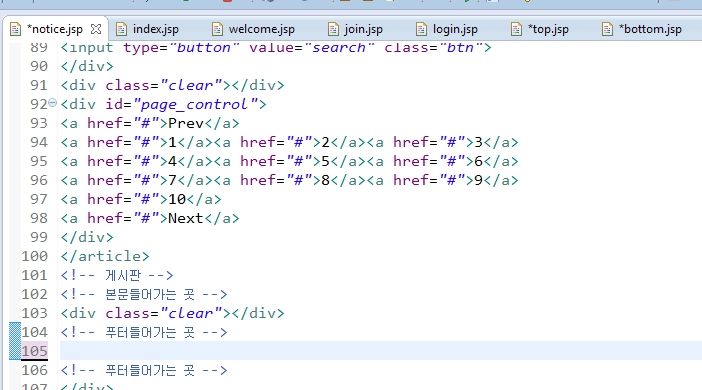
Task: Click the Prev anchor text on line 93
Action: coord(186,123)
